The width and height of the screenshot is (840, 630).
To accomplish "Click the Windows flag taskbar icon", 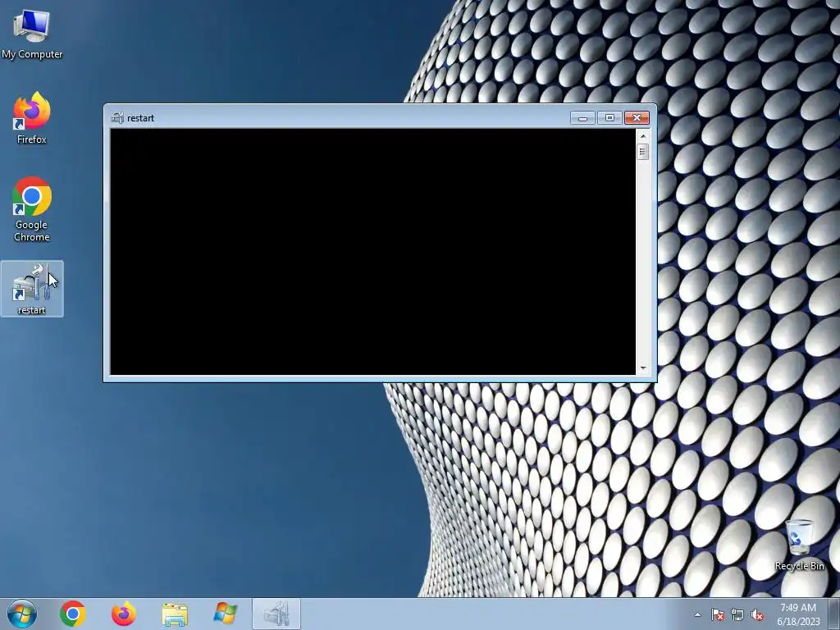I will click(225, 614).
